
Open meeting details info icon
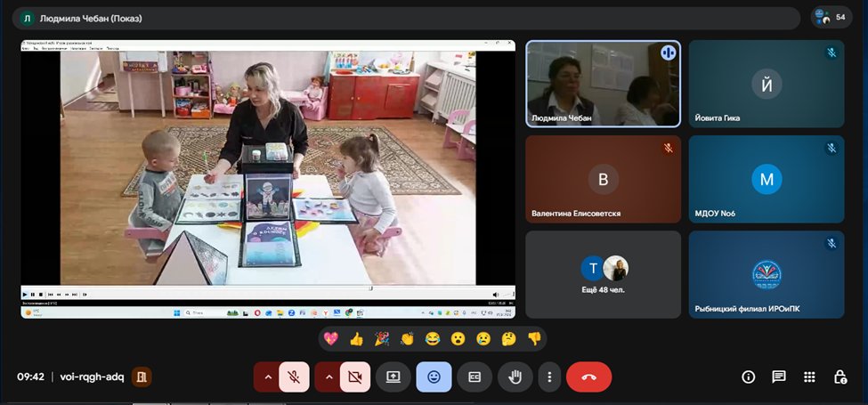[x=748, y=377]
